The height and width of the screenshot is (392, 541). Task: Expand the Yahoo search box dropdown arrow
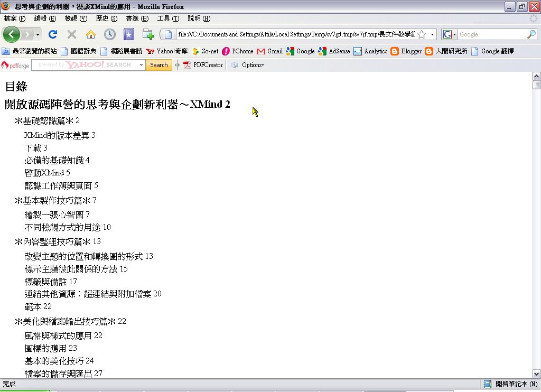(141, 65)
